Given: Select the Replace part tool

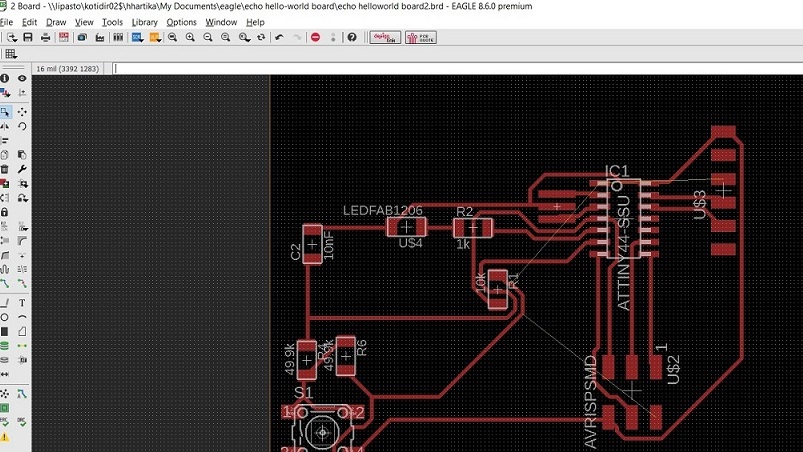Looking at the screenshot, I should click(x=22, y=198).
